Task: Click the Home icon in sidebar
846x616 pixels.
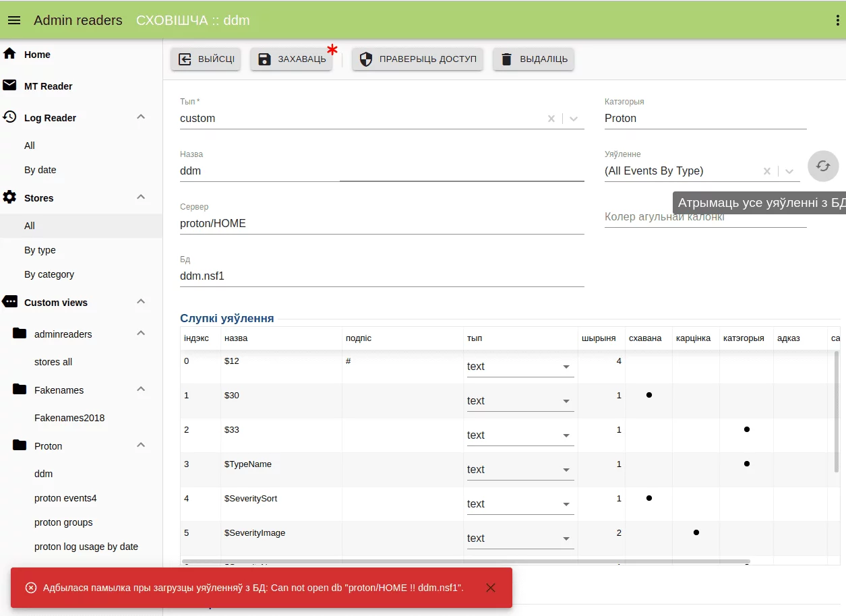Action: point(10,54)
